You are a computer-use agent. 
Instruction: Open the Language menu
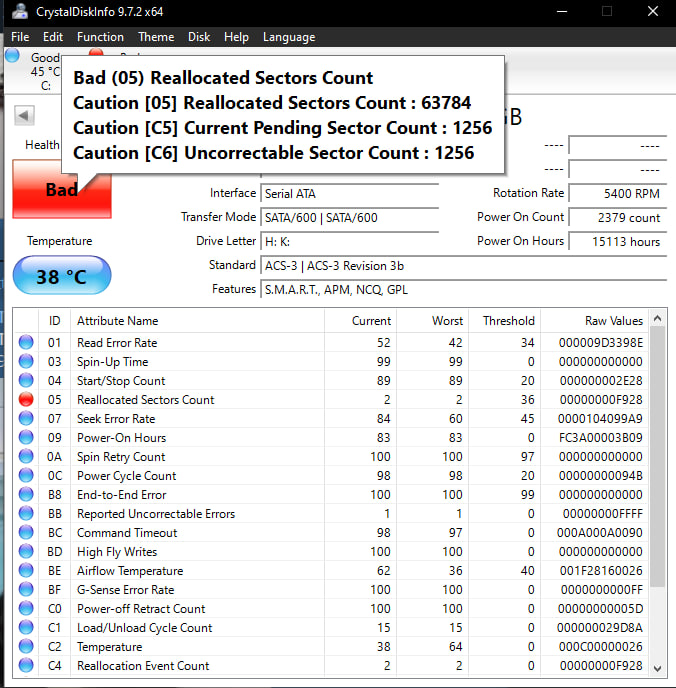coord(289,37)
